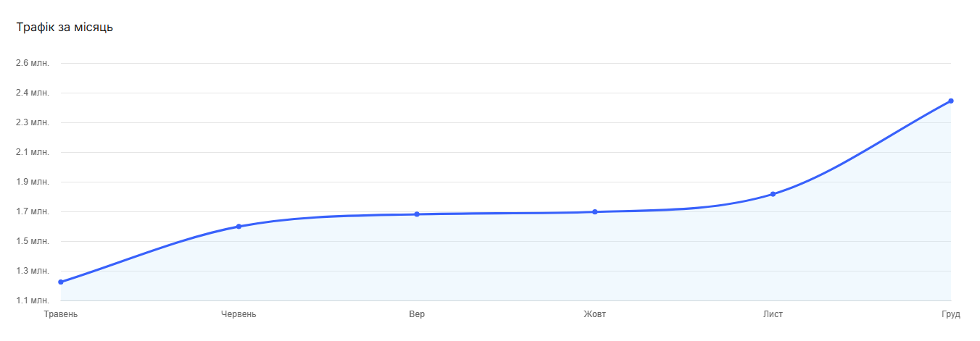This screenshot has height=341, width=980.
Task: Click the Груд data point at the line's peak
Action: coord(951,101)
